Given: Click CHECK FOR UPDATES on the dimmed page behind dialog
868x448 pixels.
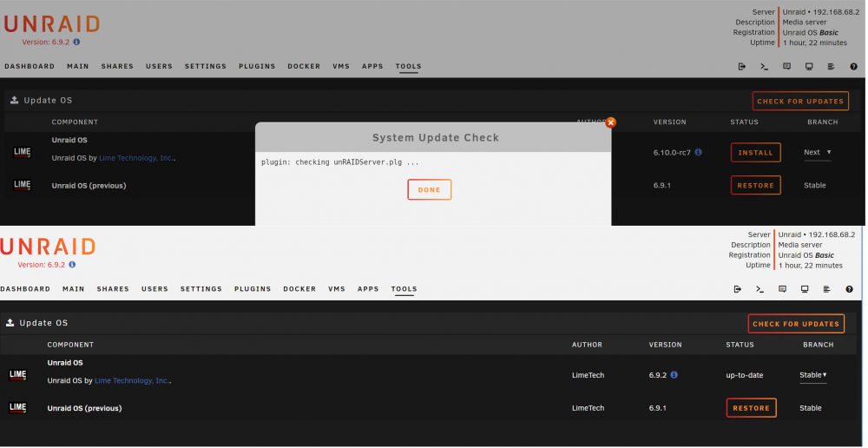Looking at the screenshot, I should pos(800,102).
